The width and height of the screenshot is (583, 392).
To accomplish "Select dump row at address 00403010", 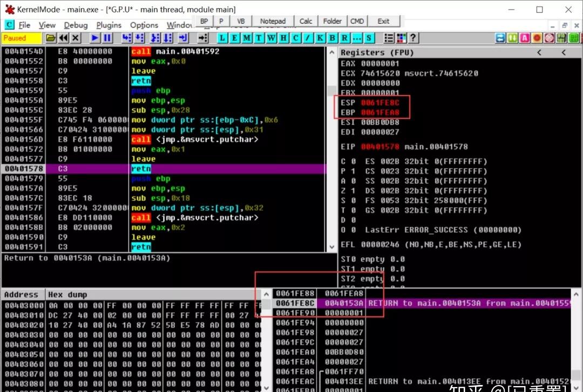I will (x=132, y=315).
